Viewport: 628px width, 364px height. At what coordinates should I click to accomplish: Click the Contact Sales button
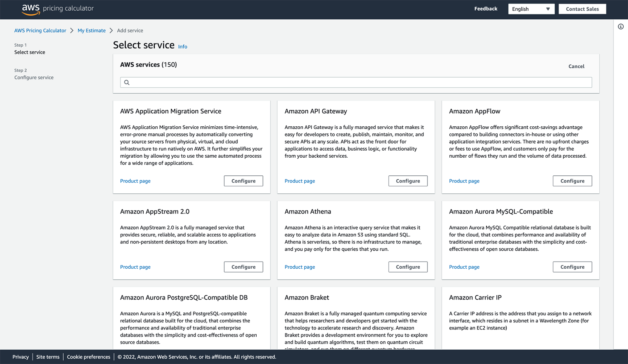pos(582,9)
